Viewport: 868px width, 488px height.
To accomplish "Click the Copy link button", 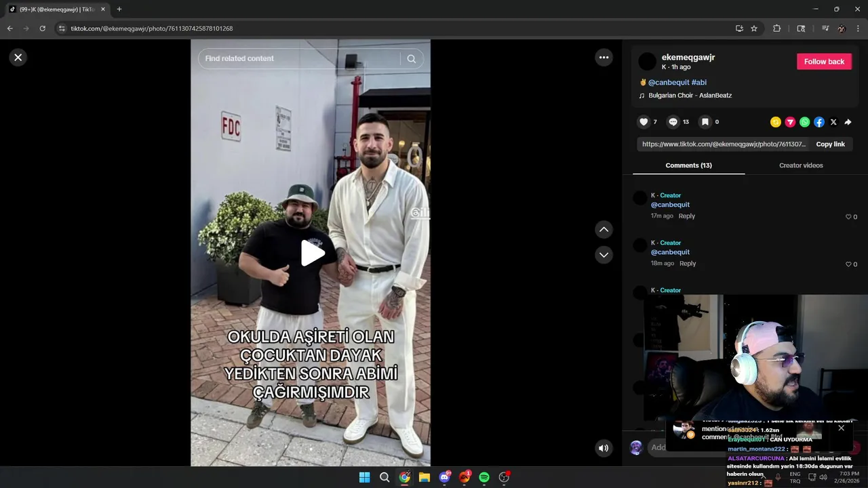I will click(x=830, y=144).
